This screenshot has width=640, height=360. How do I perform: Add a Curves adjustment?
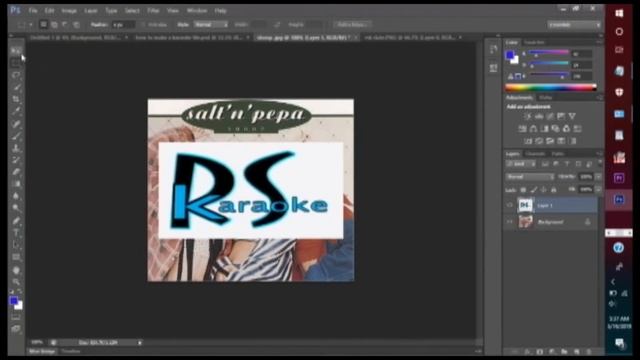coord(550,116)
